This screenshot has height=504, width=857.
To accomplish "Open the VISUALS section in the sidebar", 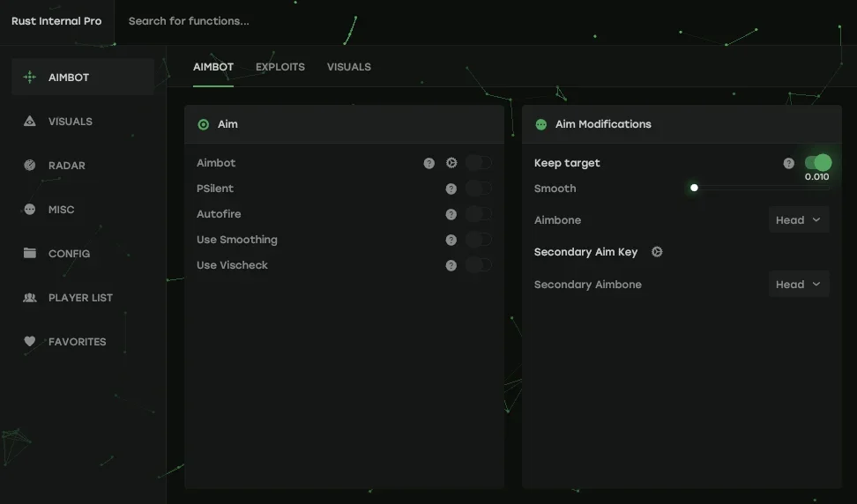I will click(x=83, y=122).
